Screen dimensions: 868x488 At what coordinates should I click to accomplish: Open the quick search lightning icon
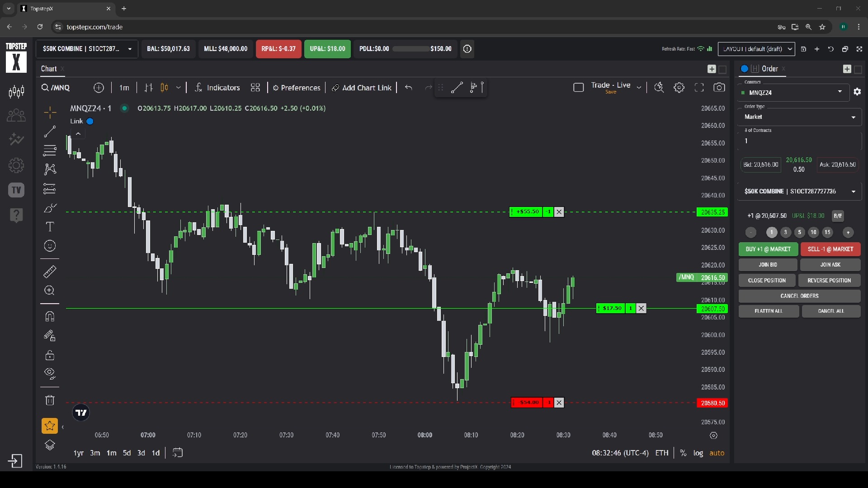point(659,88)
